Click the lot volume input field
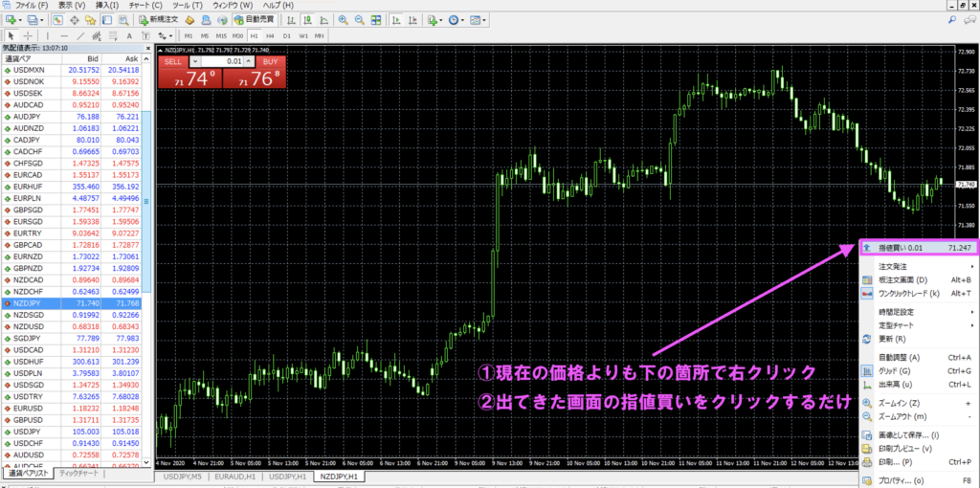 click(x=222, y=61)
